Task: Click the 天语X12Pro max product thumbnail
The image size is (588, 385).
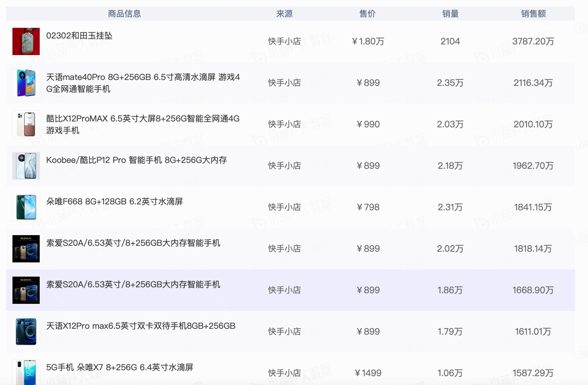Action: coord(26,332)
